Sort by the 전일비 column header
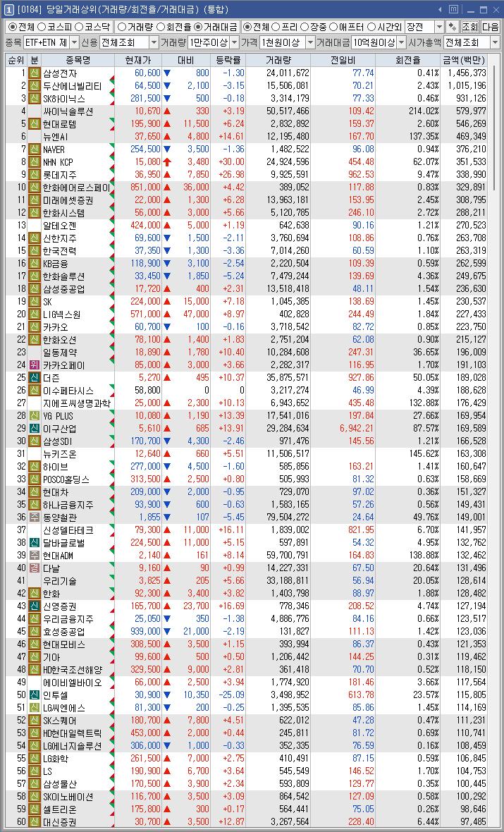 (342, 61)
